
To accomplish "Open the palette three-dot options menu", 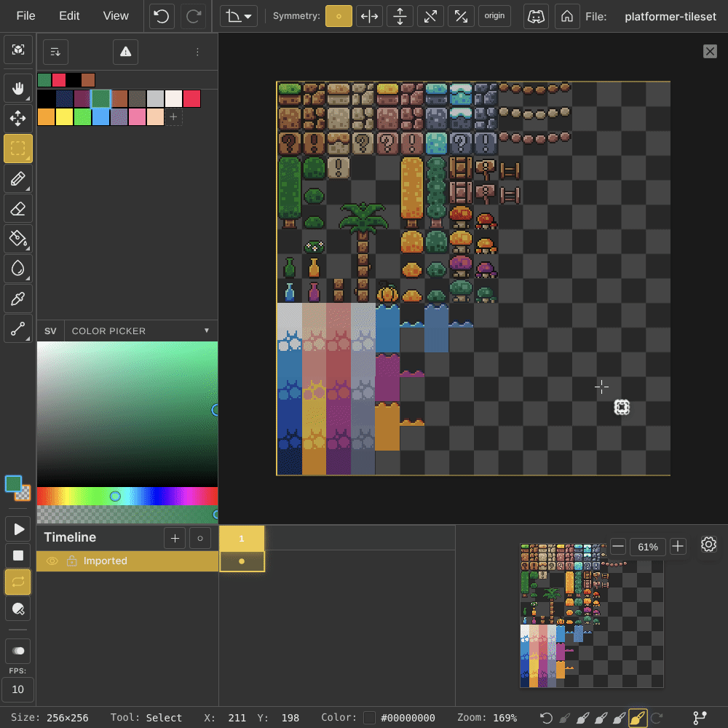I will tap(197, 52).
